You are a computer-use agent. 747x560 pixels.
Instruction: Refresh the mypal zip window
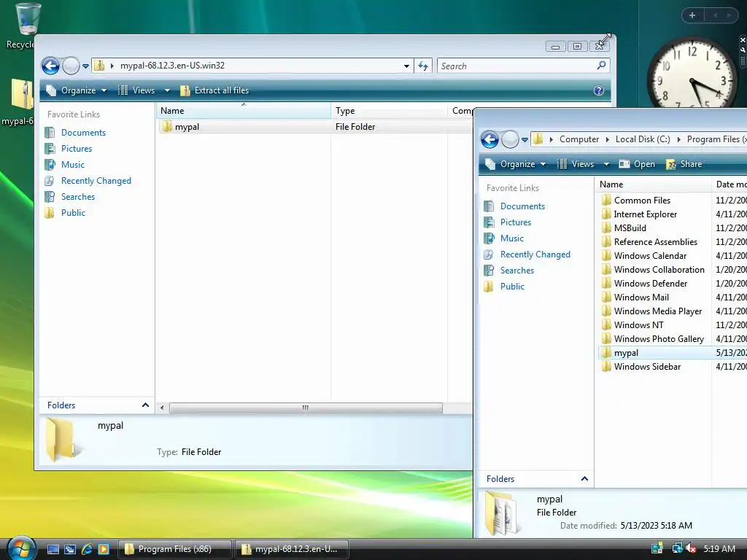click(423, 66)
